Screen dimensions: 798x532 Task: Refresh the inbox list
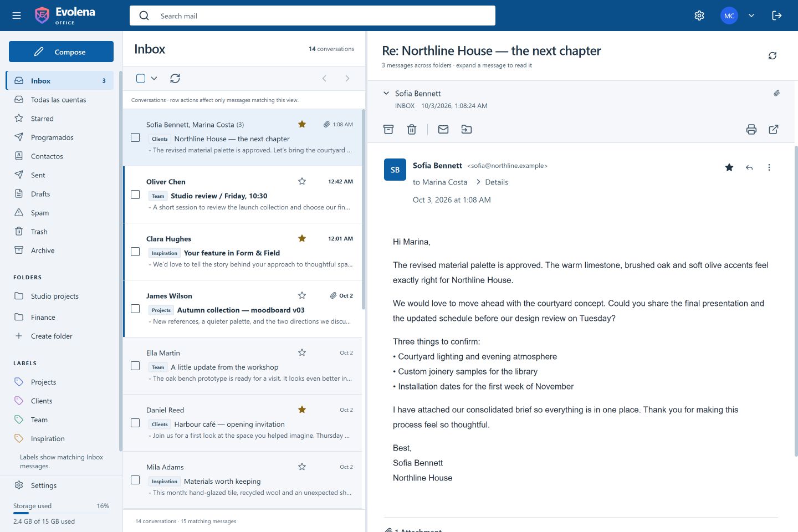click(175, 79)
